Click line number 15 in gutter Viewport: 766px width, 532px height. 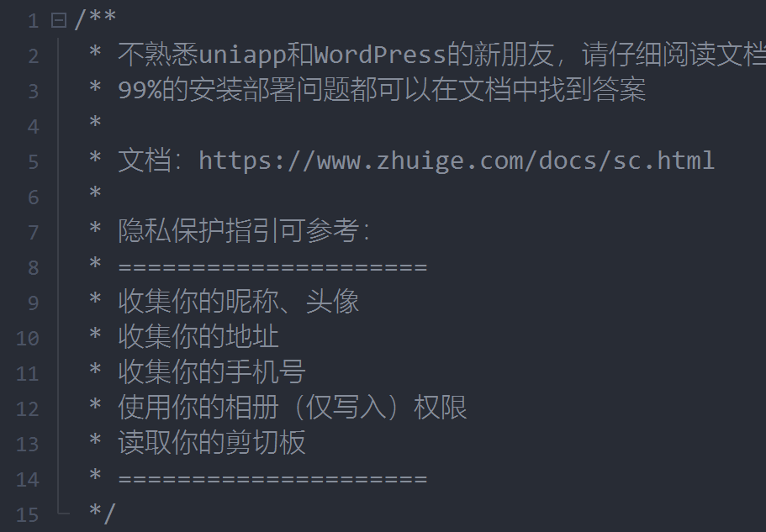tap(28, 515)
